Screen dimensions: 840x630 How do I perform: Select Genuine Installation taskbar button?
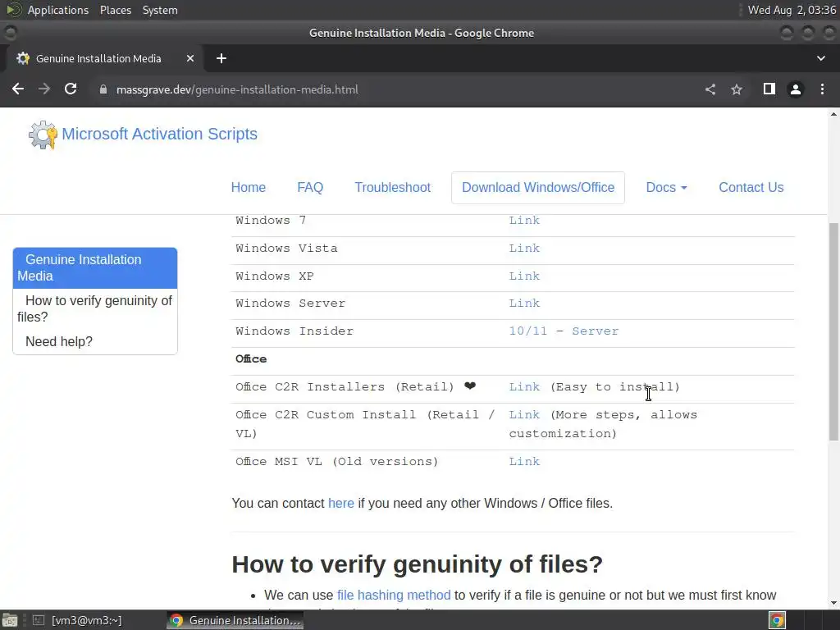pyautogui.click(x=235, y=620)
